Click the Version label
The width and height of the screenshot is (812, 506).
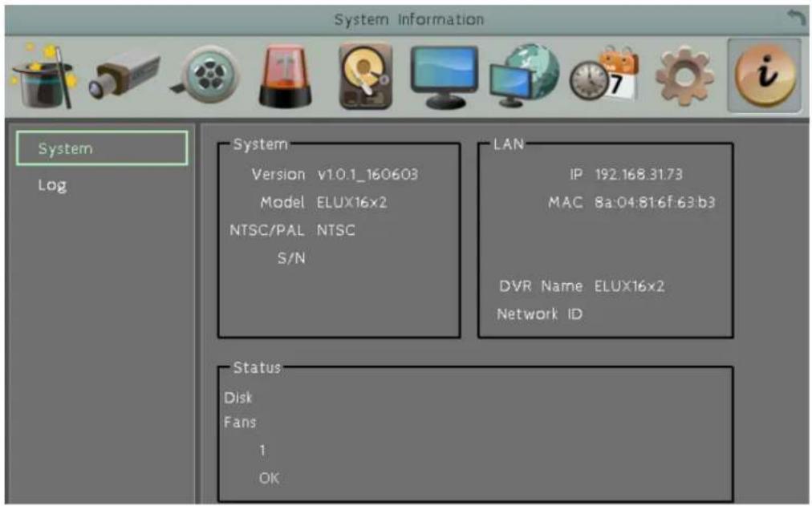[278, 174]
